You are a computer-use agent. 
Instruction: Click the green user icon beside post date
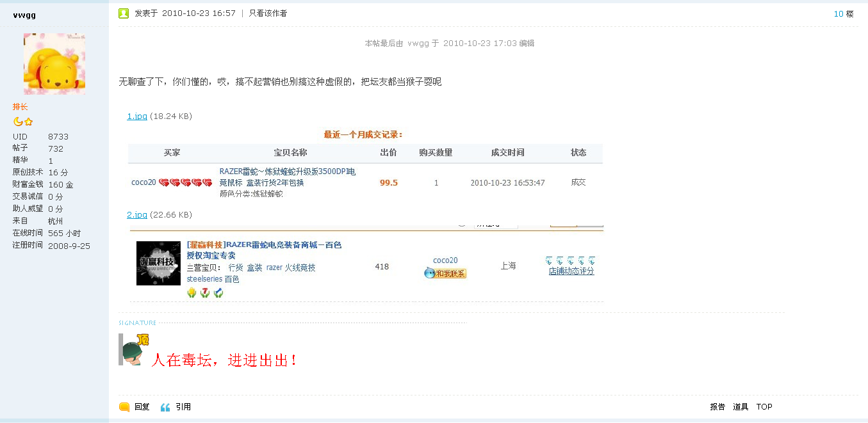point(124,13)
